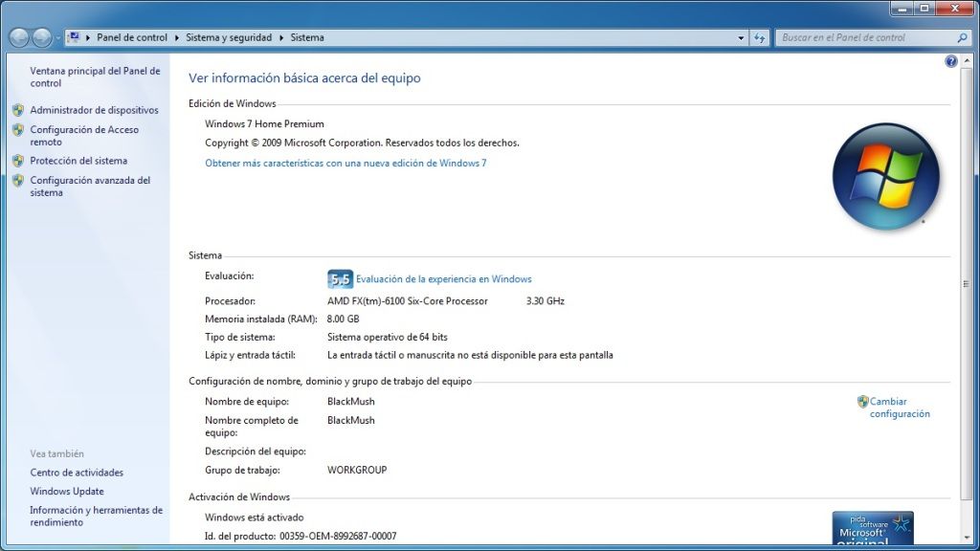
Task: Open Configuración avanzada del sistema
Action: [90, 187]
